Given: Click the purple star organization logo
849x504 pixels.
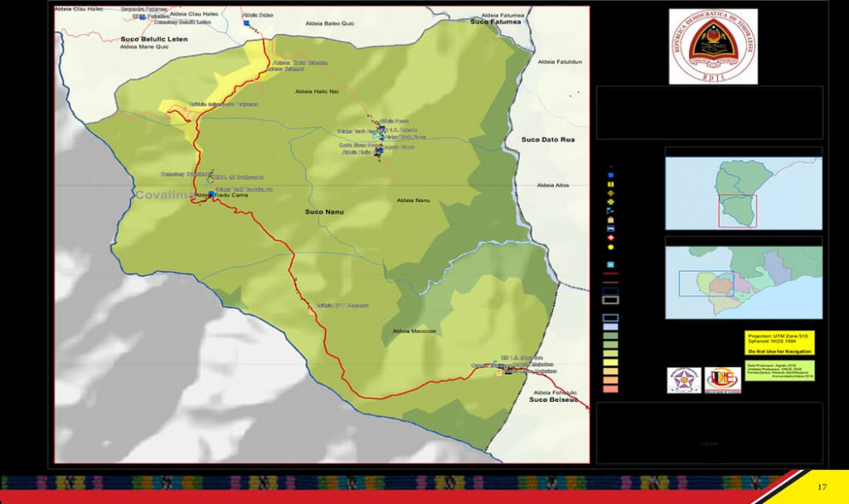Looking at the screenshot, I should pos(684,380).
